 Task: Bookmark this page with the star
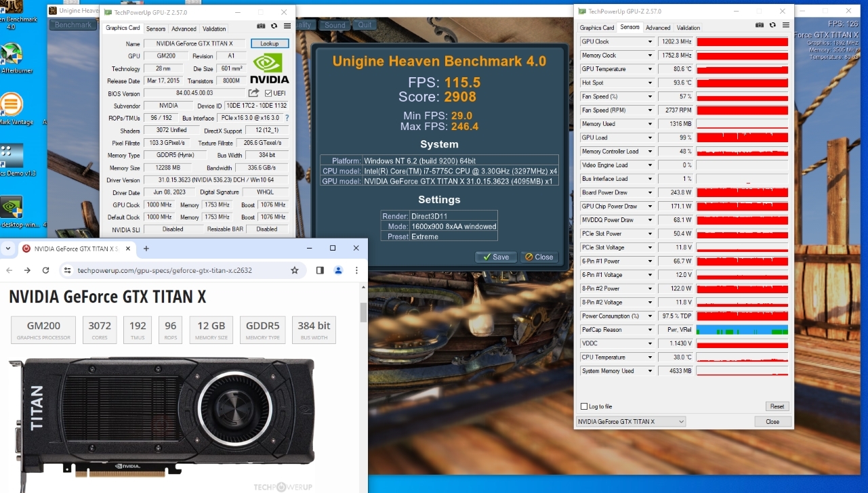[x=295, y=270]
